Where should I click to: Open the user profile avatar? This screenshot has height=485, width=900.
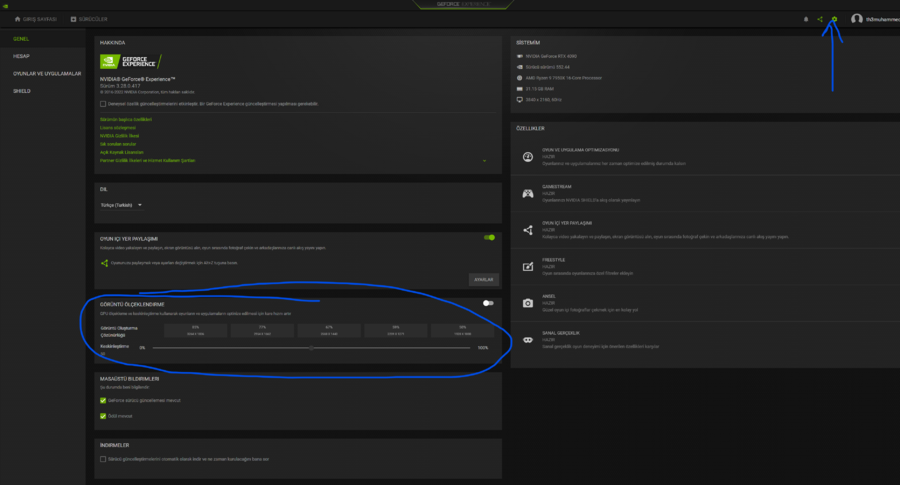click(857, 19)
